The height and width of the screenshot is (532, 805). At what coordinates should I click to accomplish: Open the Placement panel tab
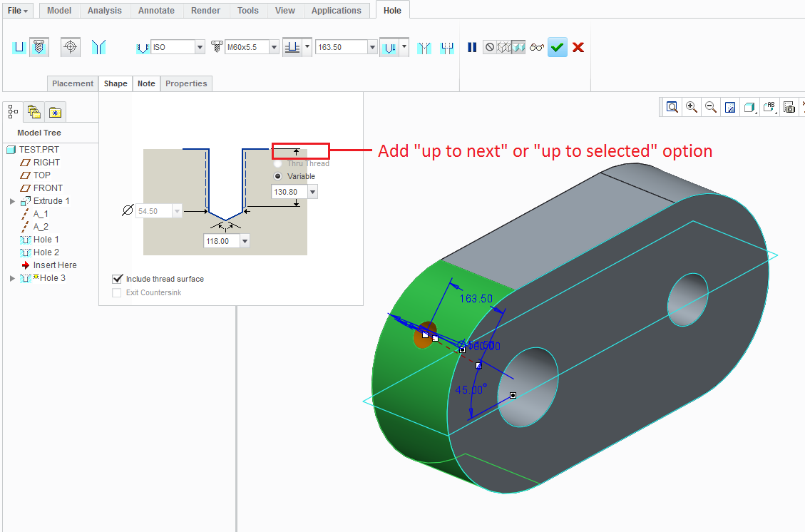[73, 83]
